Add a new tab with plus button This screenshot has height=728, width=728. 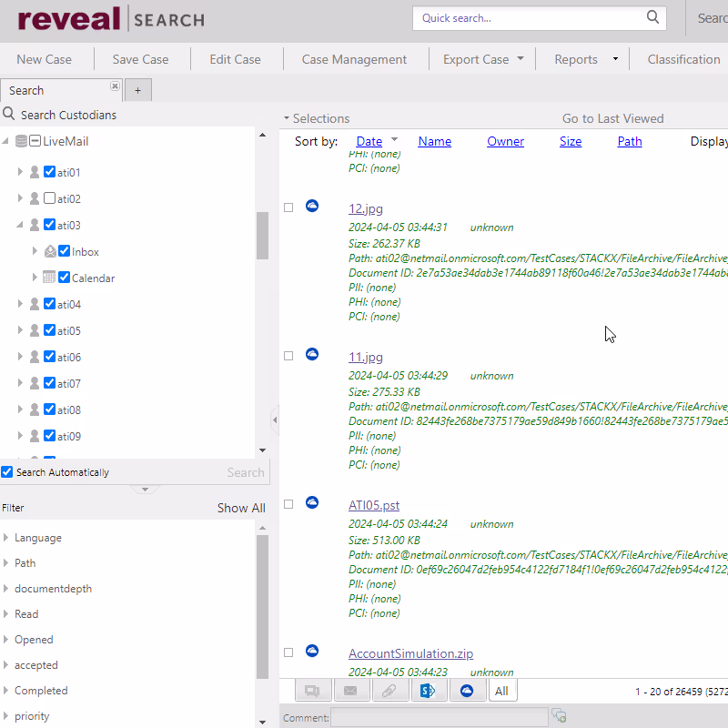pyautogui.click(x=138, y=90)
